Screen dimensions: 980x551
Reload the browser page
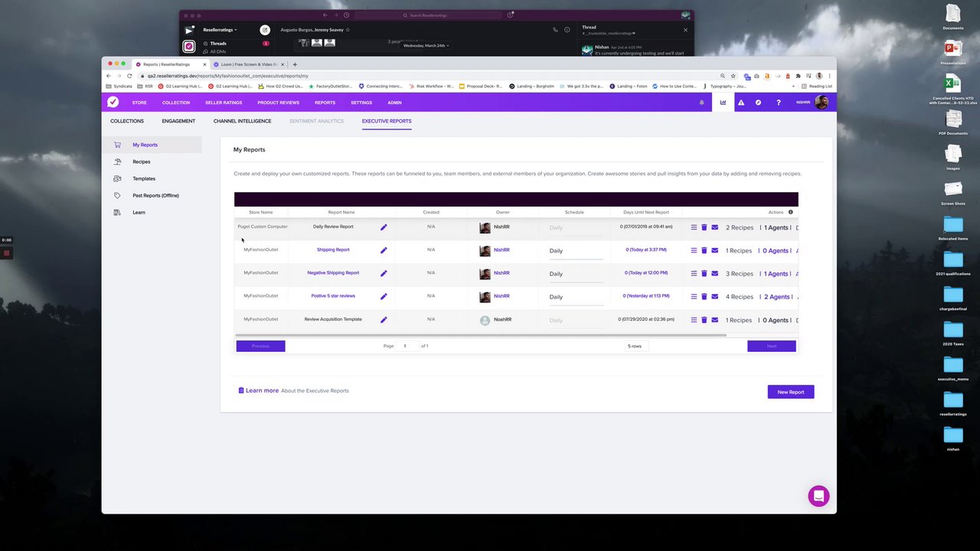pos(129,76)
